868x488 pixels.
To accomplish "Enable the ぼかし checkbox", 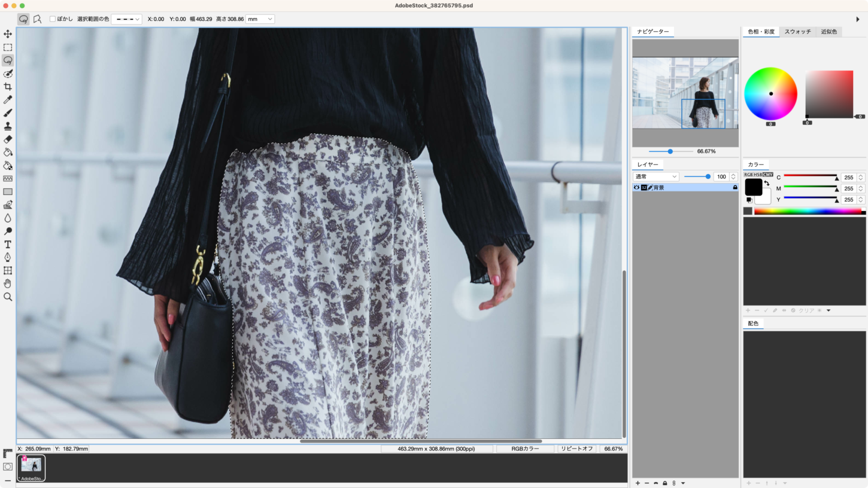I will point(53,19).
